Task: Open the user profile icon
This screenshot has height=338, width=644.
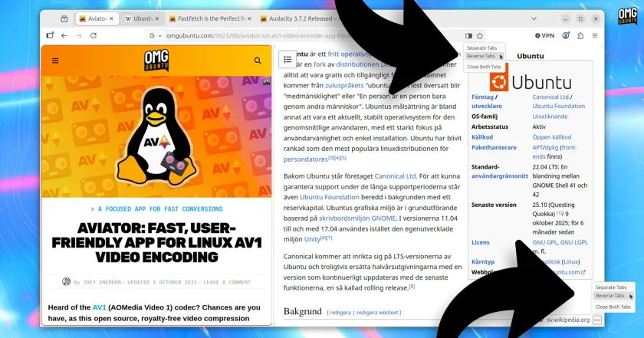Action: (x=566, y=36)
